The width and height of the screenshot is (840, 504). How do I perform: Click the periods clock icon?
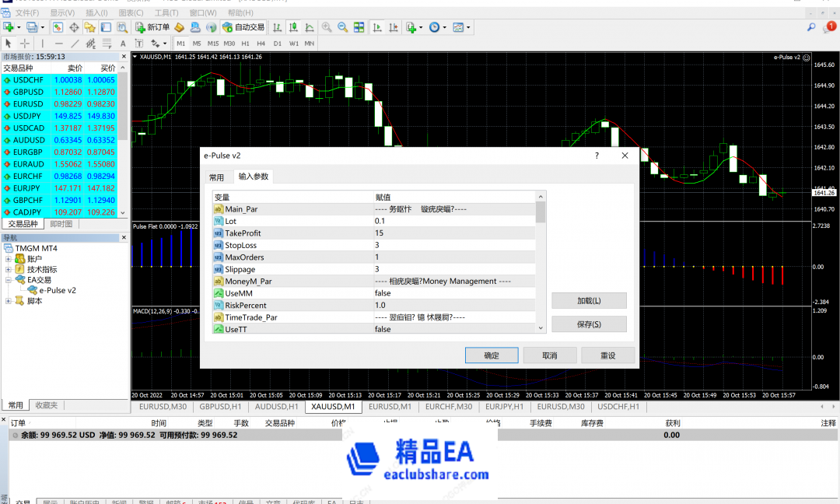pos(435,27)
